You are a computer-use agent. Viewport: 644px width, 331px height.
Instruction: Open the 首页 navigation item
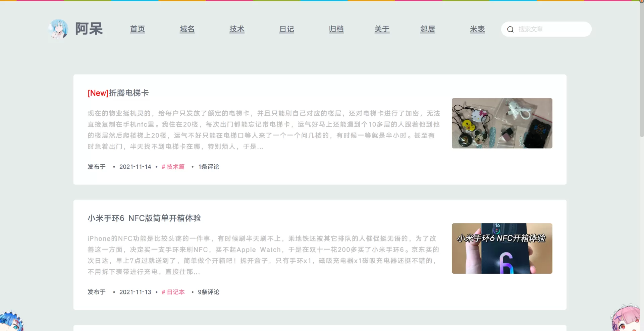tap(138, 29)
